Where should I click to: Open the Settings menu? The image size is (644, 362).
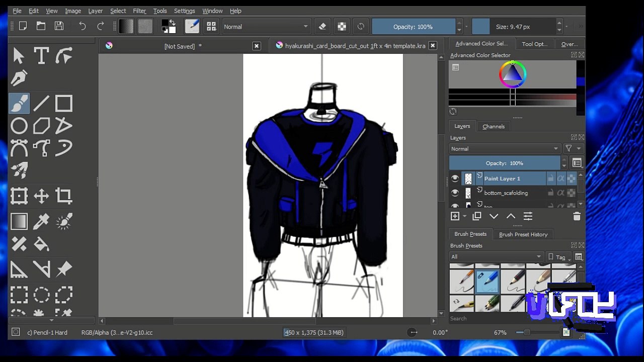coord(184,11)
